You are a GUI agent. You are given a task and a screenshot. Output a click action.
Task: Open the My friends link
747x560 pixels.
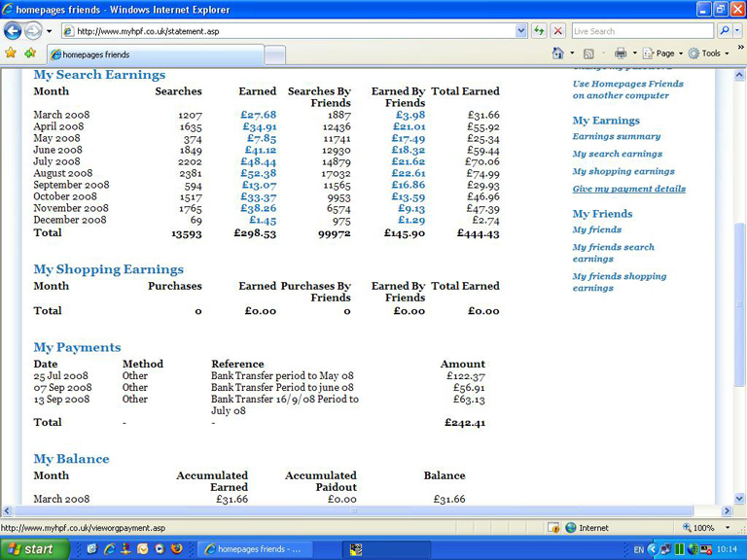point(597,229)
